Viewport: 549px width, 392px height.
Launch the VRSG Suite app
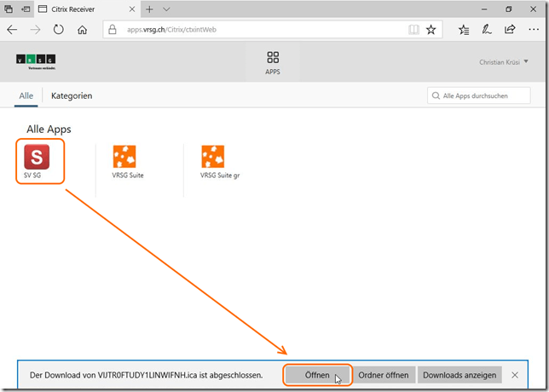(x=124, y=158)
